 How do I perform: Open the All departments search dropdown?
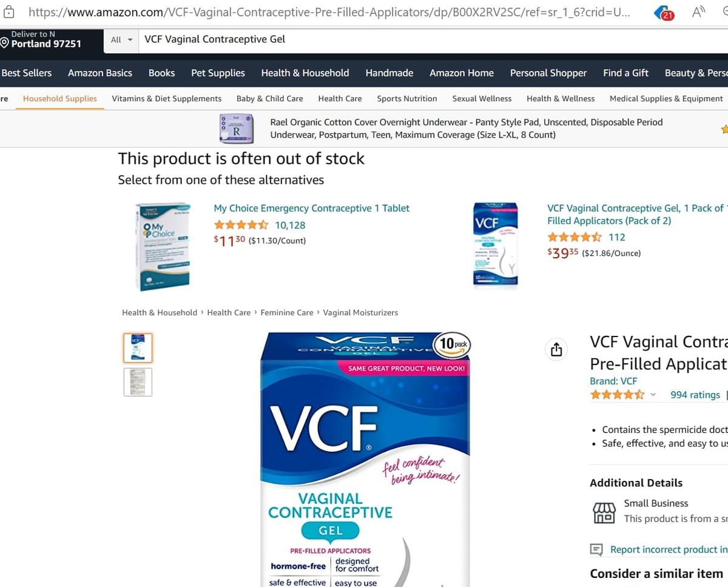122,39
